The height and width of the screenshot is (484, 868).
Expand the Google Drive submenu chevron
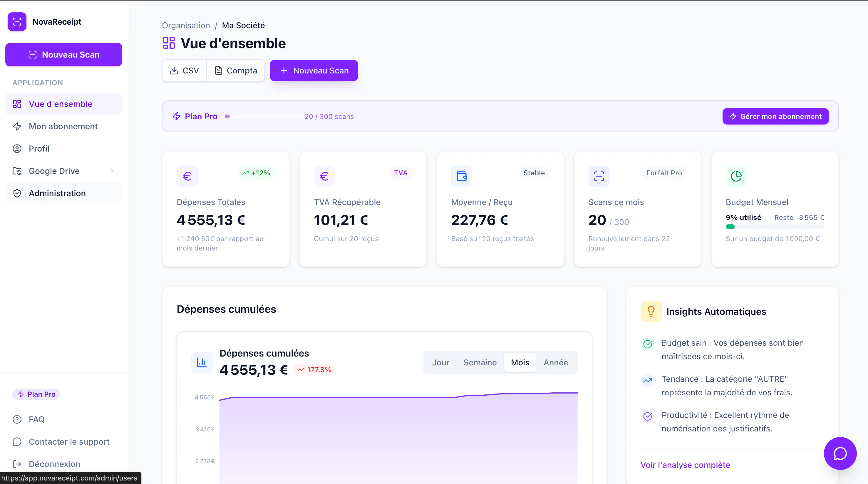pos(112,171)
